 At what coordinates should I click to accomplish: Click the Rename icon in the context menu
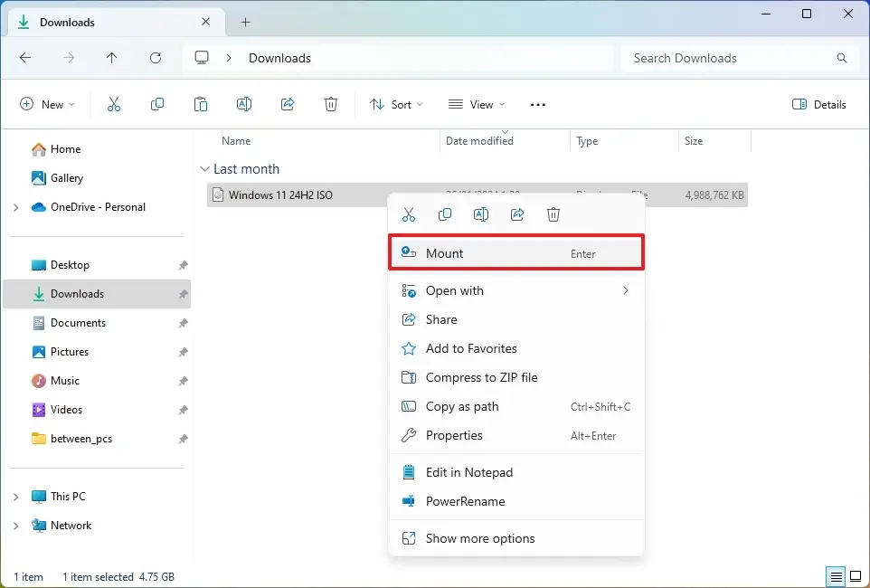481,214
